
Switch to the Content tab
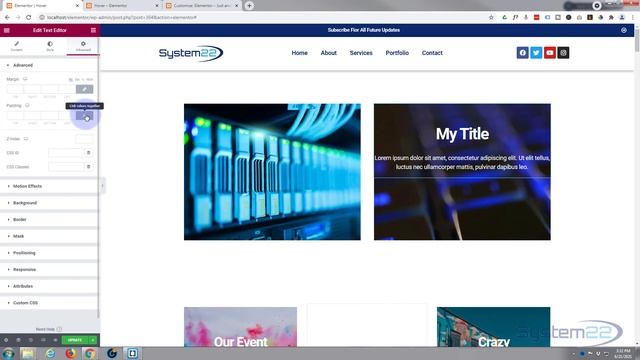coord(17,46)
